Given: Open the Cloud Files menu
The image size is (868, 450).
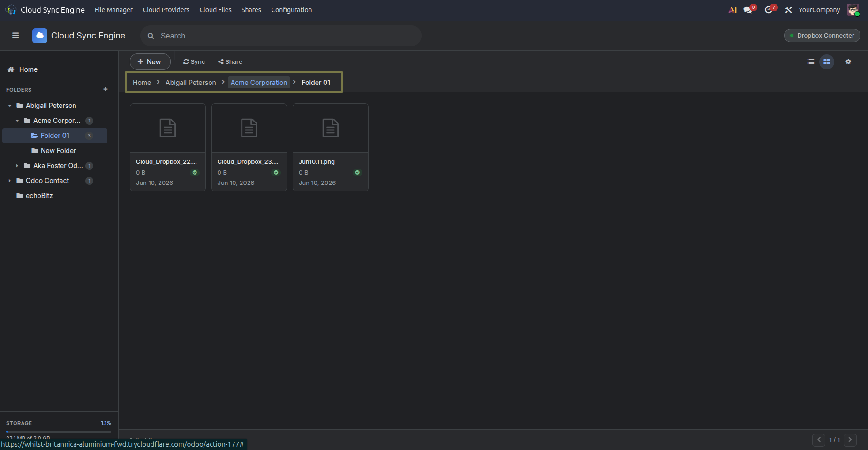Looking at the screenshot, I should click(x=215, y=10).
